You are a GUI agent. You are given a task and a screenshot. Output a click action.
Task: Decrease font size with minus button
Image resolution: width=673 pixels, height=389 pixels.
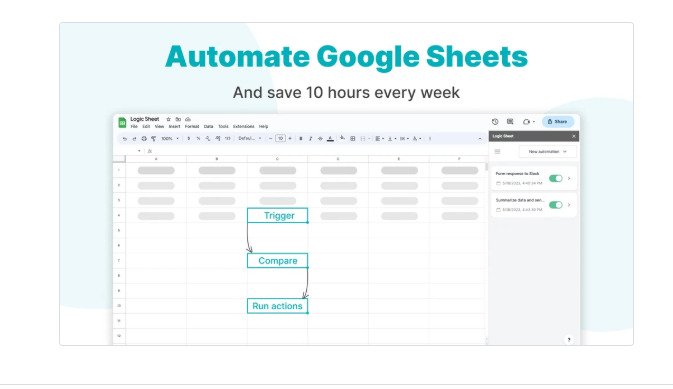[270, 139]
